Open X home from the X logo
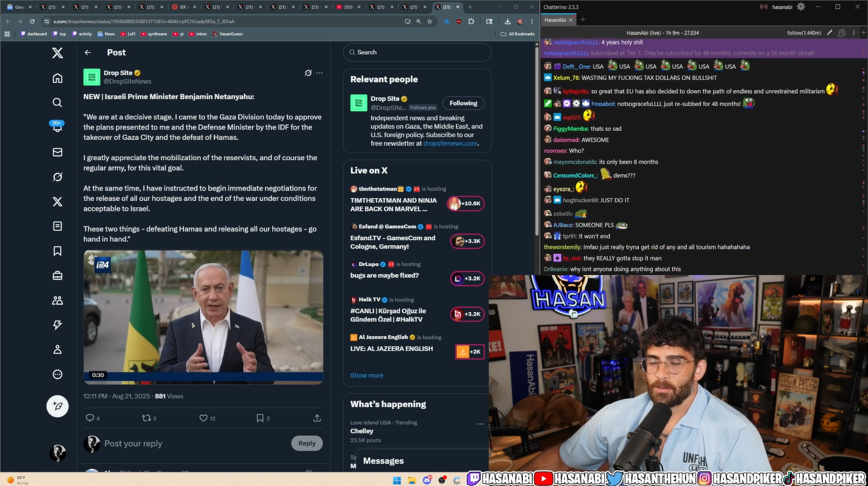This screenshot has width=868, height=486. pos(57,53)
